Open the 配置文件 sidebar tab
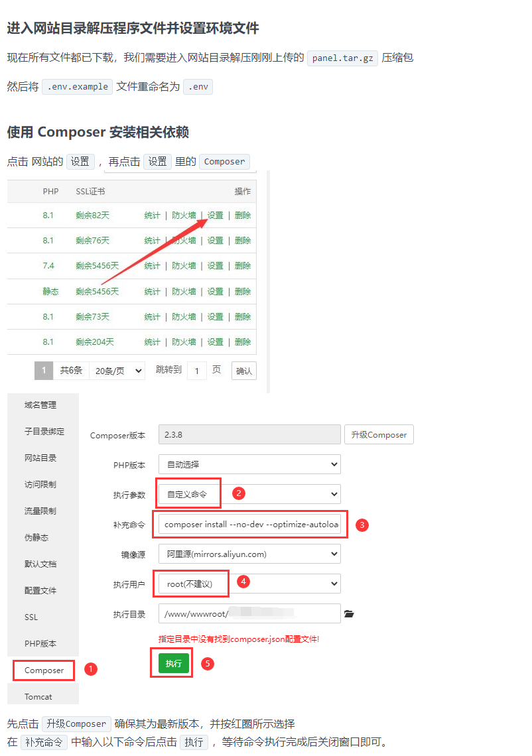Viewport: 532px width, 756px height. pyautogui.click(x=40, y=591)
